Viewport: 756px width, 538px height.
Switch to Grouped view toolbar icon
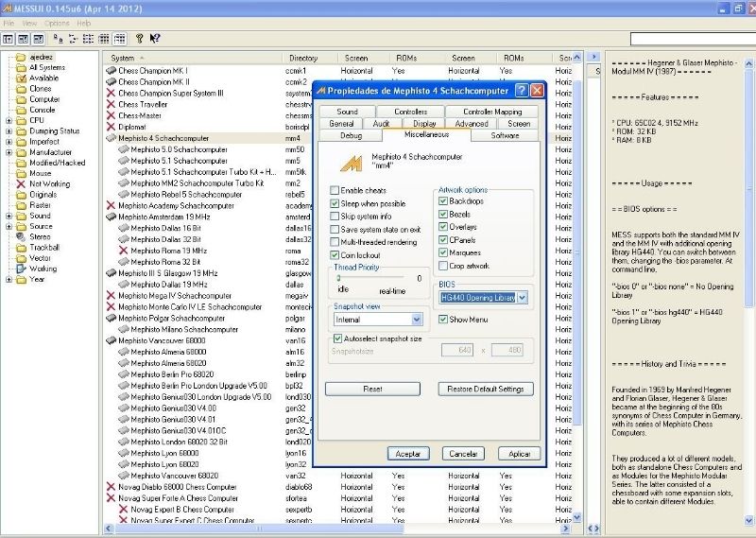(120, 39)
